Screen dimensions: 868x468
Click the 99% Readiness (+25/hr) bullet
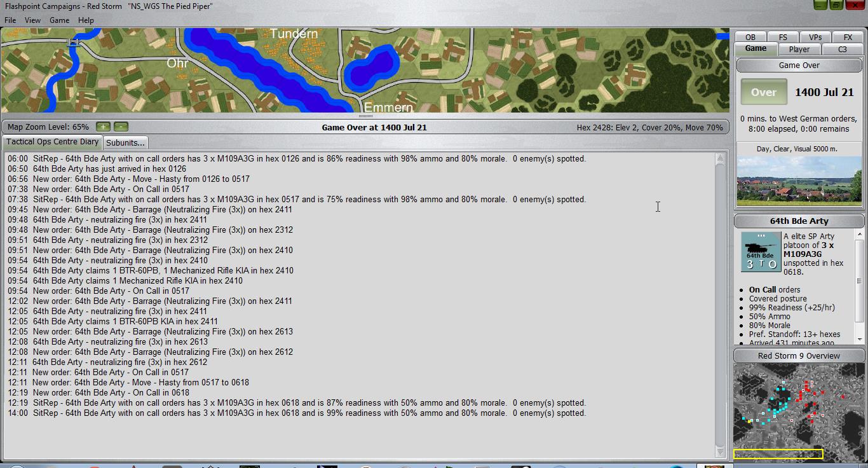(792, 307)
